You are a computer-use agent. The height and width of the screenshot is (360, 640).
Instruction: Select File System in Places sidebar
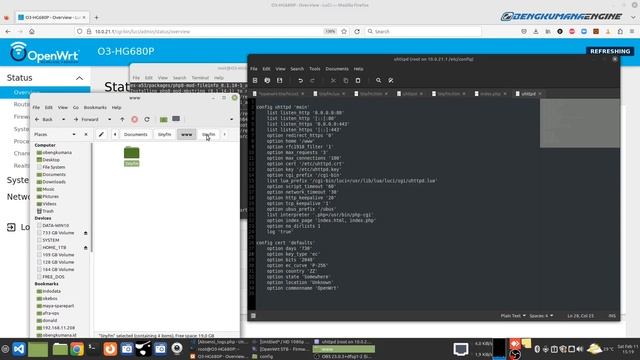(x=53, y=167)
